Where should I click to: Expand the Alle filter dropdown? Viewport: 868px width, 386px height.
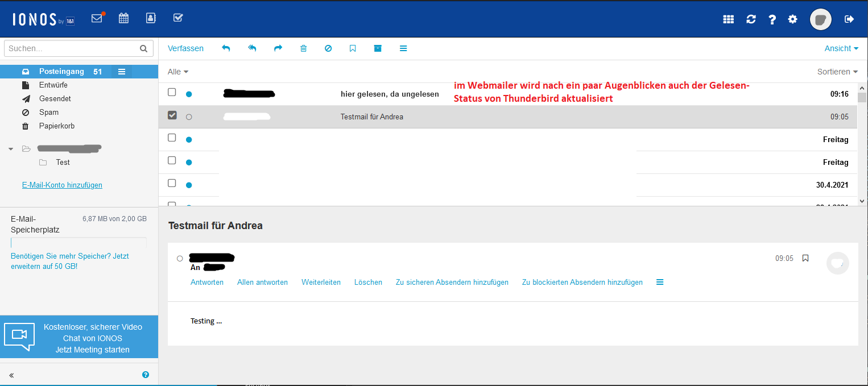point(178,72)
